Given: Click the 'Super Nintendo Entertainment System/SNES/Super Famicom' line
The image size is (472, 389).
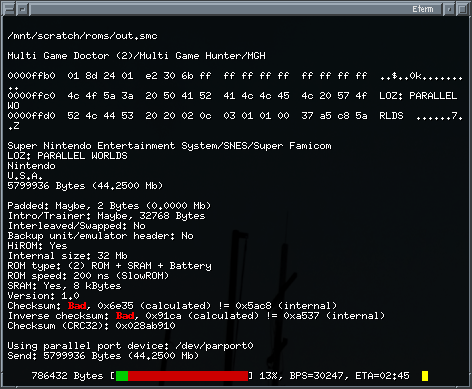Looking at the screenshot, I should [x=169, y=146].
